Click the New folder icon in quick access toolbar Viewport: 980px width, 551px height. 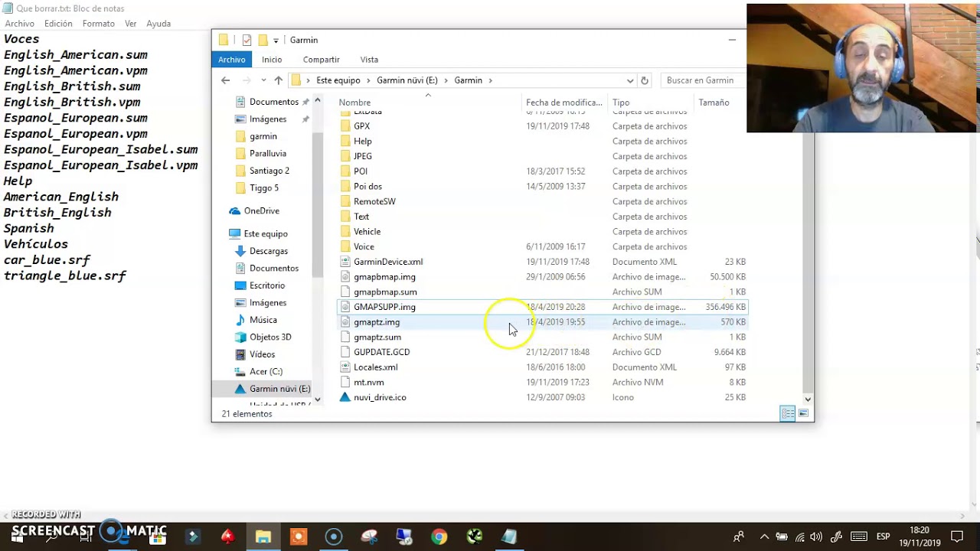click(263, 40)
